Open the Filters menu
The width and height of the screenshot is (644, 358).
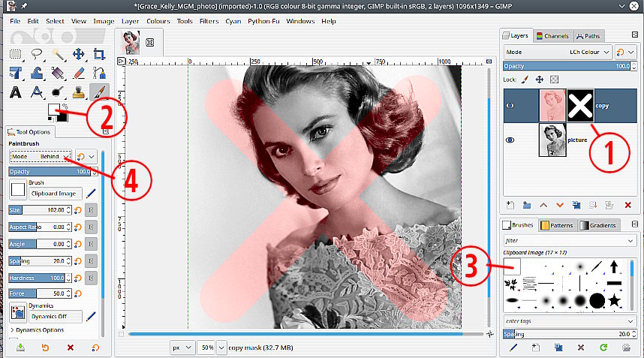[210, 21]
